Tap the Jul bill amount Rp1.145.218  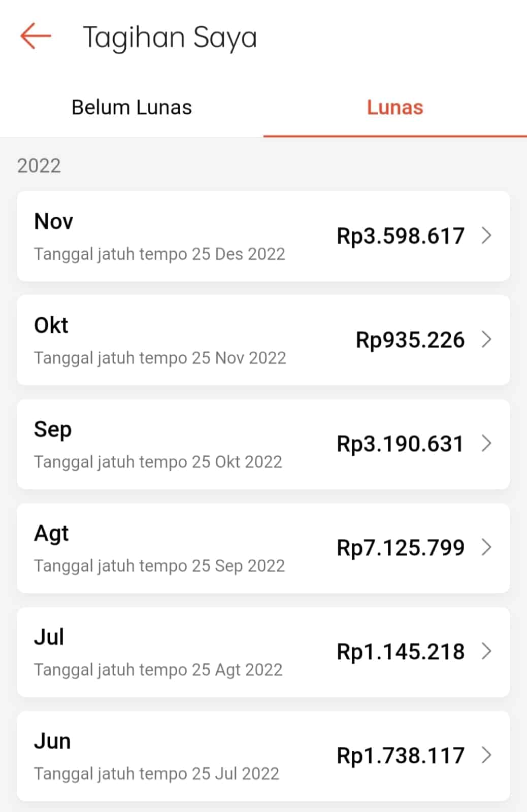[x=401, y=652]
